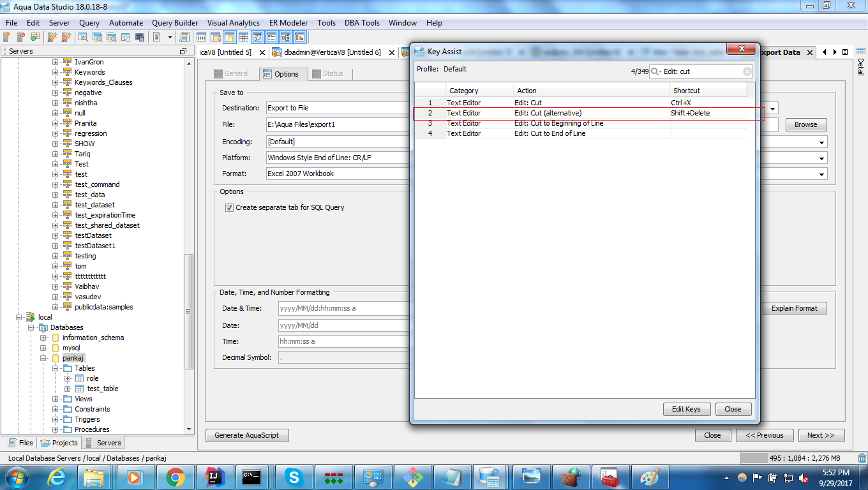Click the ER diagram hierarchy toolbar icon
Image resolution: width=868 pixels, height=490 pixels.
tap(285, 37)
